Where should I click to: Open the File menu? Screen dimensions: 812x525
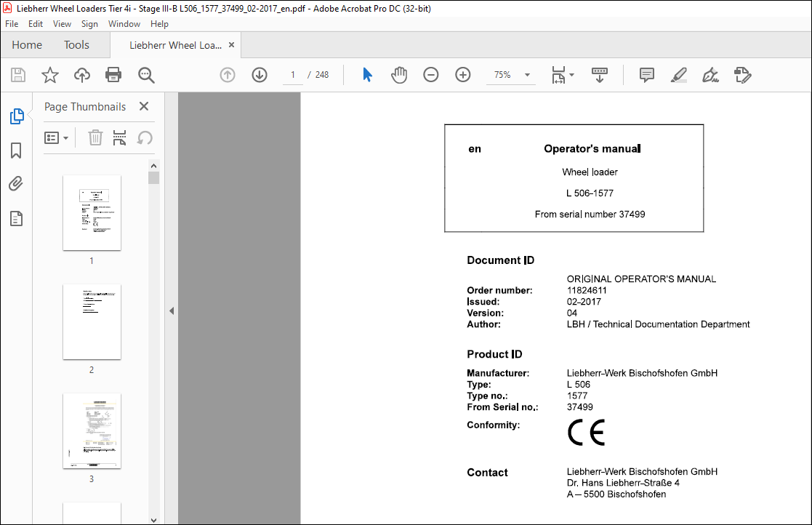coord(12,24)
